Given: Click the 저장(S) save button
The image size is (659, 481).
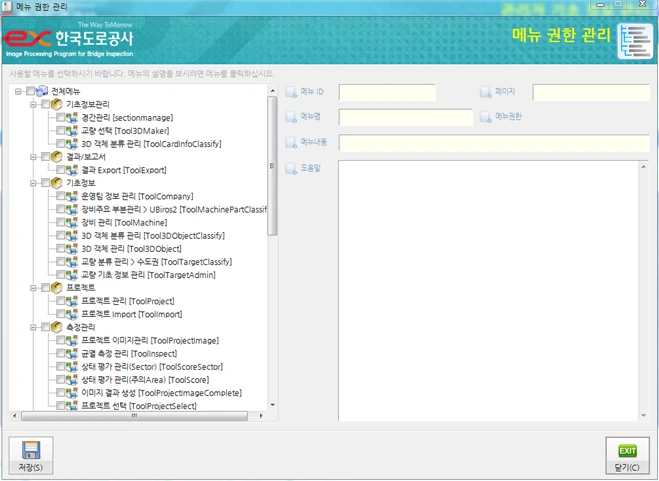Looking at the screenshot, I should (31, 455).
